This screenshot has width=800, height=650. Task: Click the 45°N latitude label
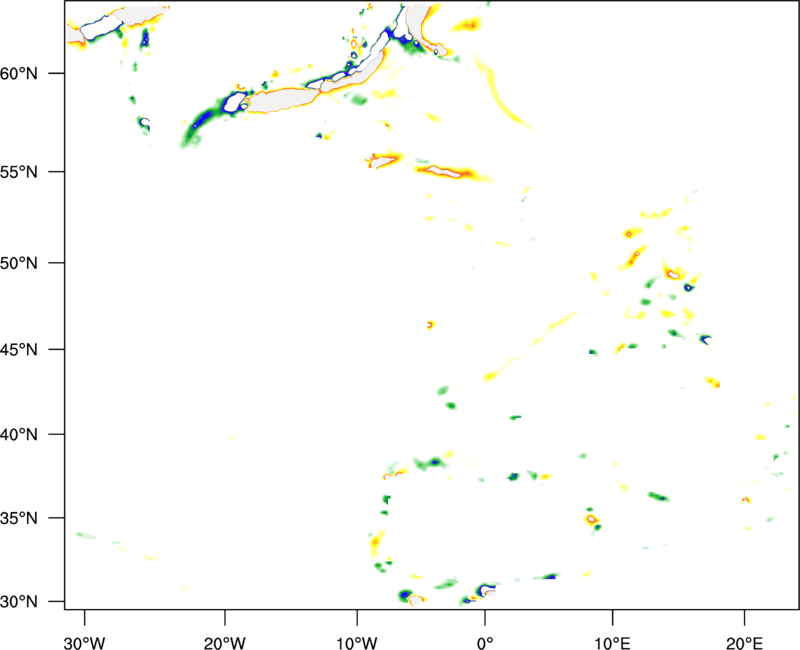(19, 349)
